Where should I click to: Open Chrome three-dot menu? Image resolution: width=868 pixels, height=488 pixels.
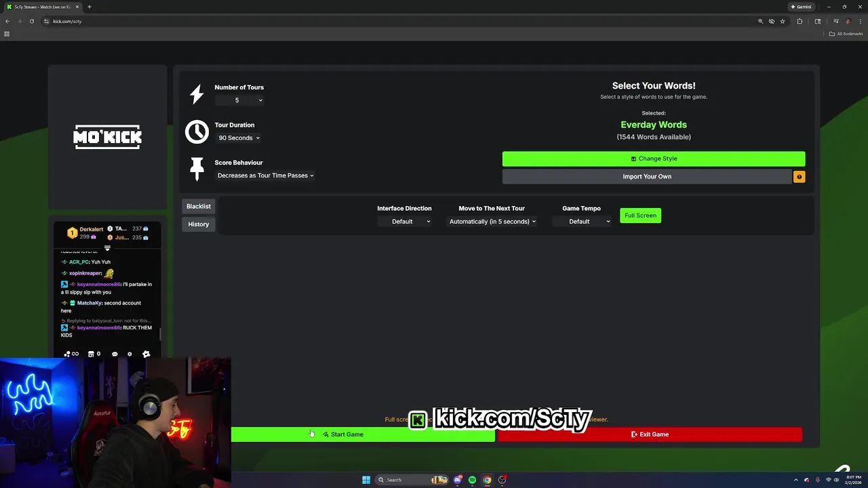pyautogui.click(x=860, y=21)
